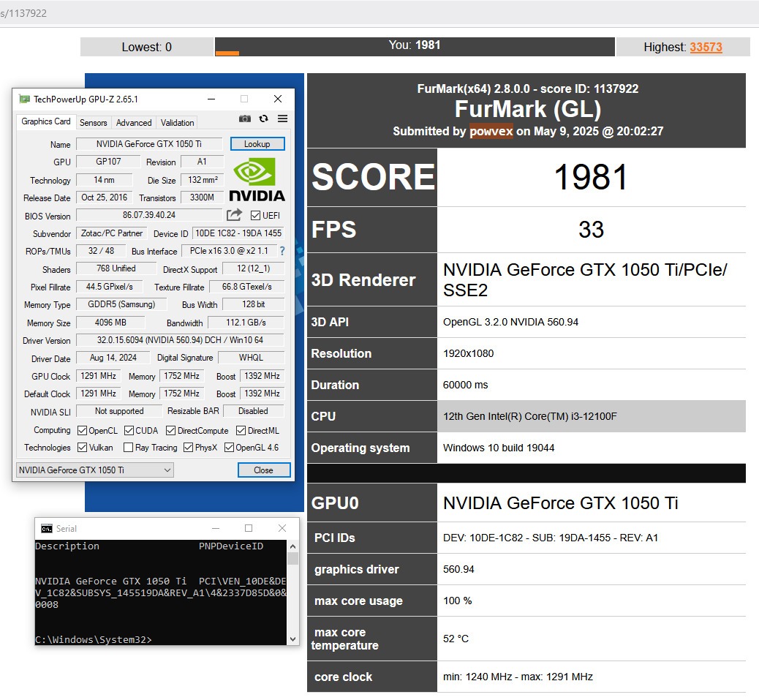Toggle the Ray Tracing checkbox
The height and width of the screenshot is (700, 759).
[128, 448]
